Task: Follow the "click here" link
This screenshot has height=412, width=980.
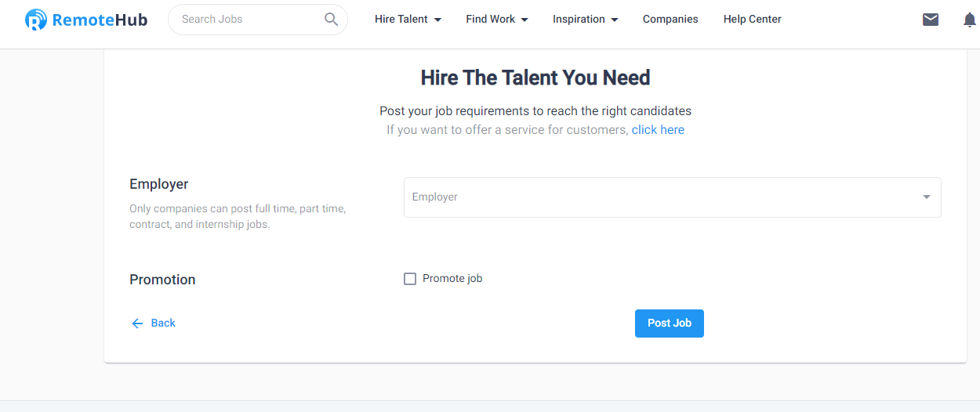Action: 658,130
